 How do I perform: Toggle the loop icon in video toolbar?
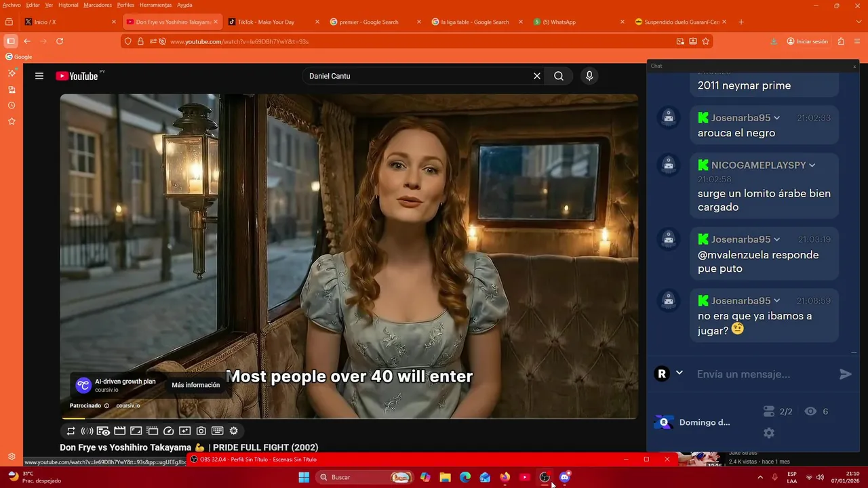click(x=71, y=431)
